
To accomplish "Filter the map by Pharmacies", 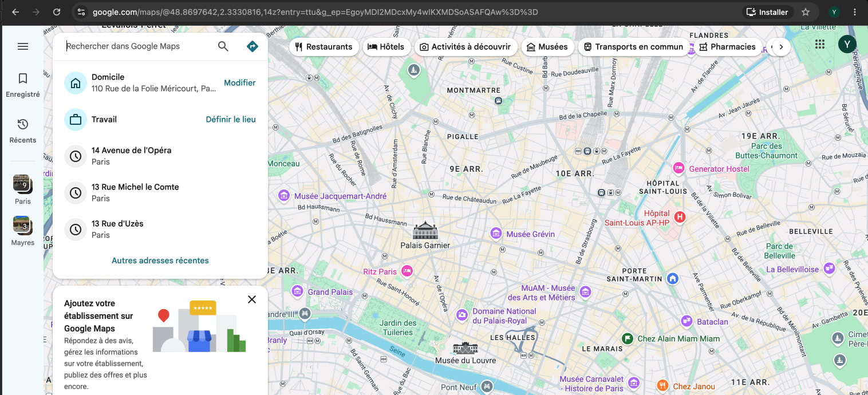I will [x=728, y=47].
